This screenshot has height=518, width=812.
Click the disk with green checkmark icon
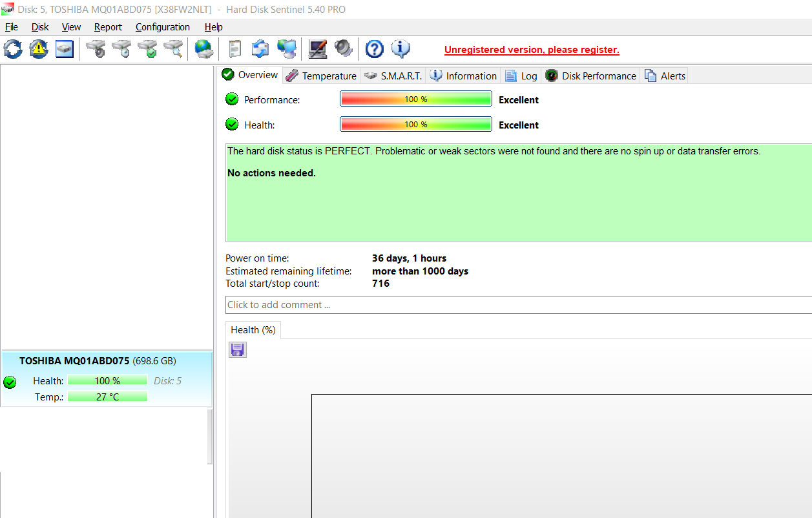point(147,49)
